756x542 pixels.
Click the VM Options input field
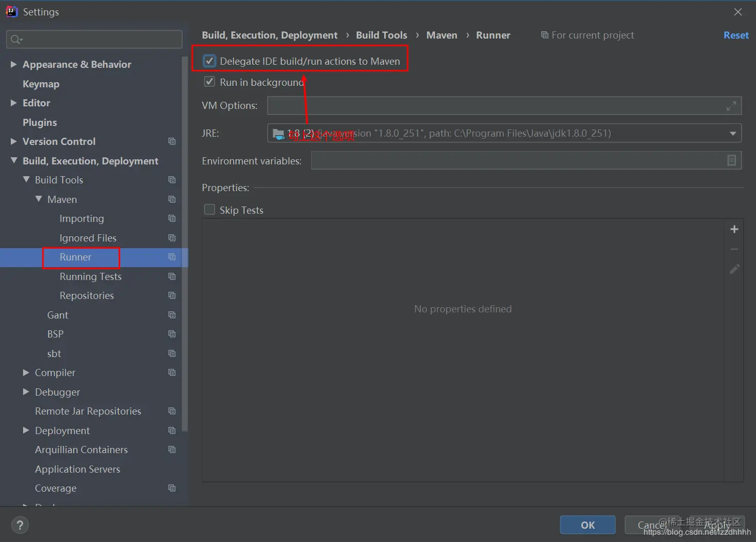point(504,106)
